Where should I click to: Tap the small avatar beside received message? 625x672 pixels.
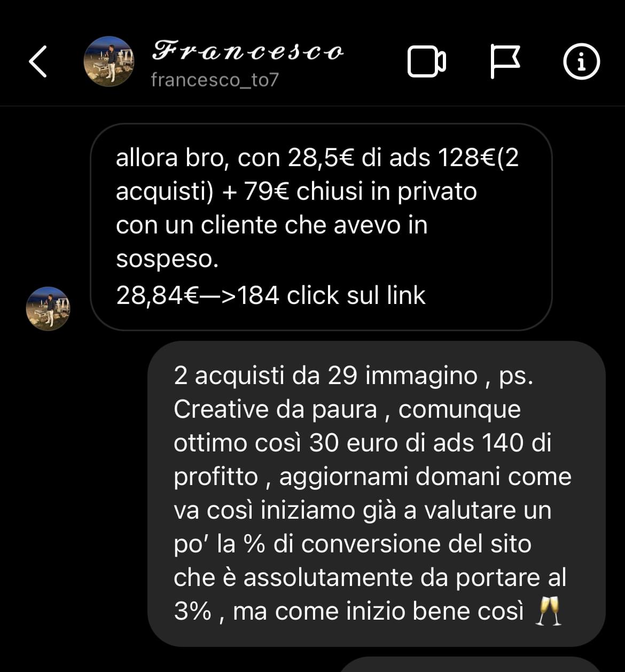point(48,308)
